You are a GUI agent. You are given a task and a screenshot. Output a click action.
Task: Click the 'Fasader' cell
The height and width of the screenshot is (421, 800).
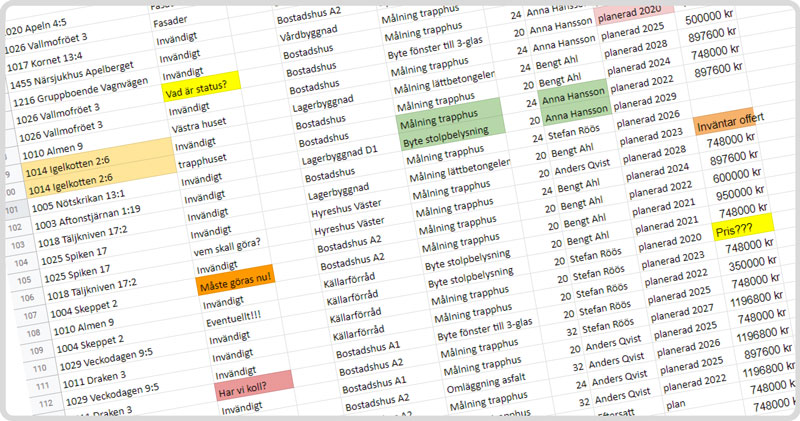click(170, 21)
